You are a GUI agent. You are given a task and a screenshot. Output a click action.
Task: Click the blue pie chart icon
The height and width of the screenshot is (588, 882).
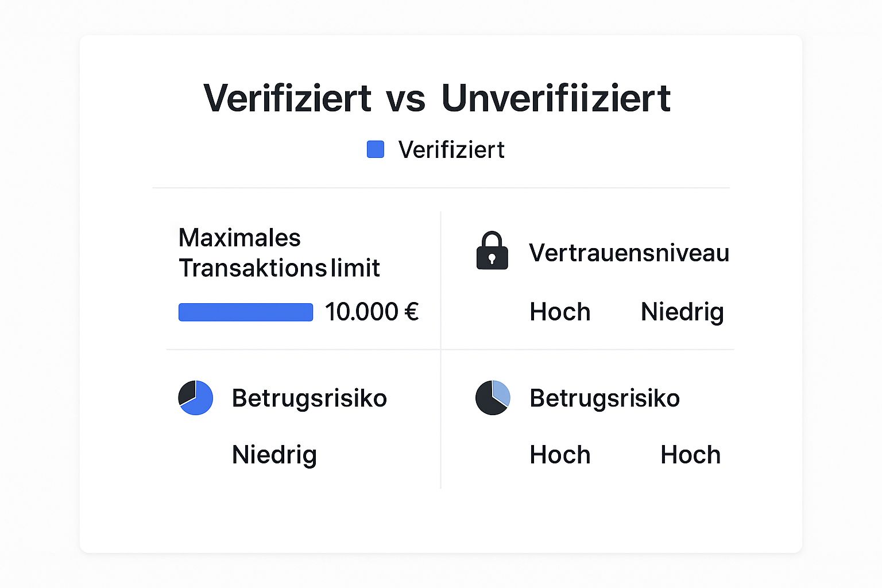[196, 397]
